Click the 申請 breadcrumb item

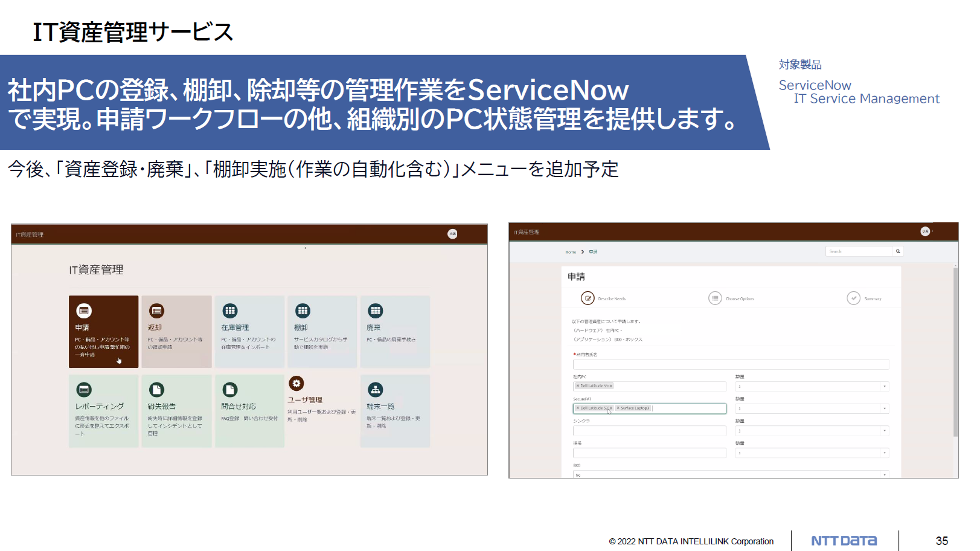(x=593, y=252)
